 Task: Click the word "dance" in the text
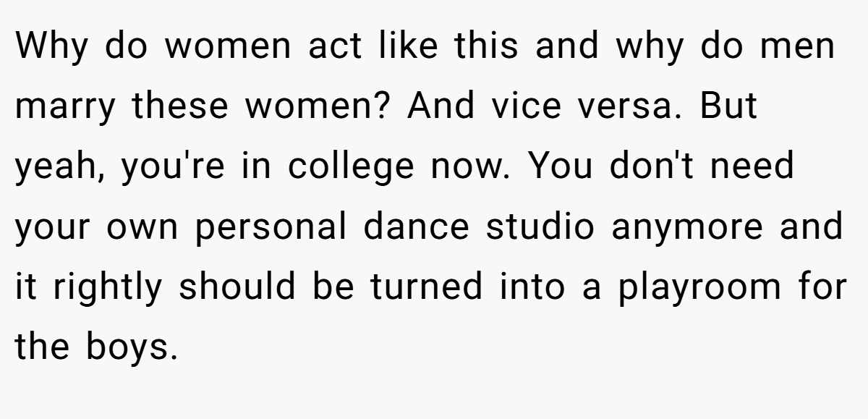tap(415, 227)
